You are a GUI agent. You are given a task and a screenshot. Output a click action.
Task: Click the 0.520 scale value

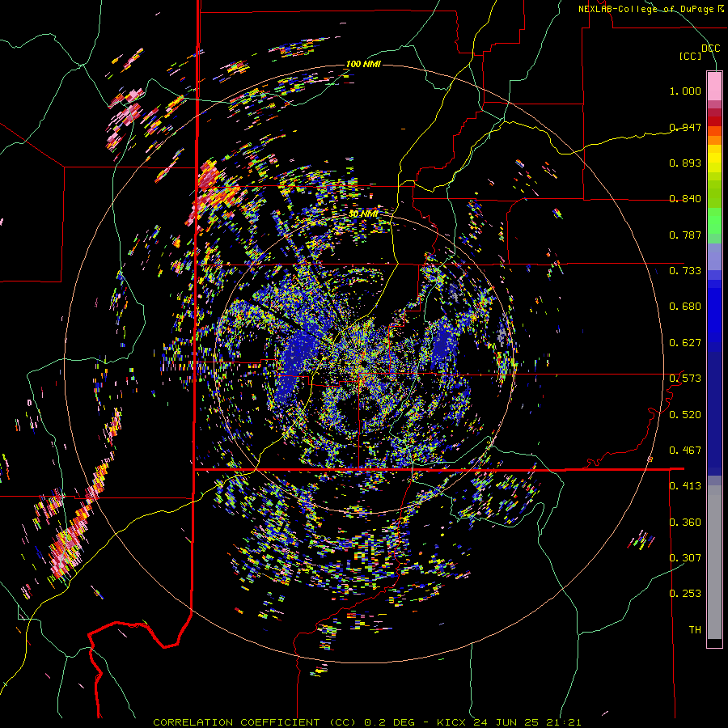coord(685,415)
